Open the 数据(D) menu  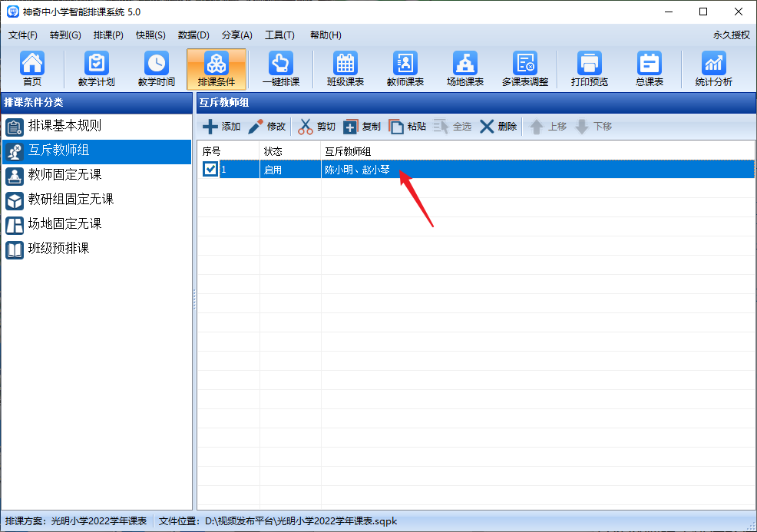193,35
